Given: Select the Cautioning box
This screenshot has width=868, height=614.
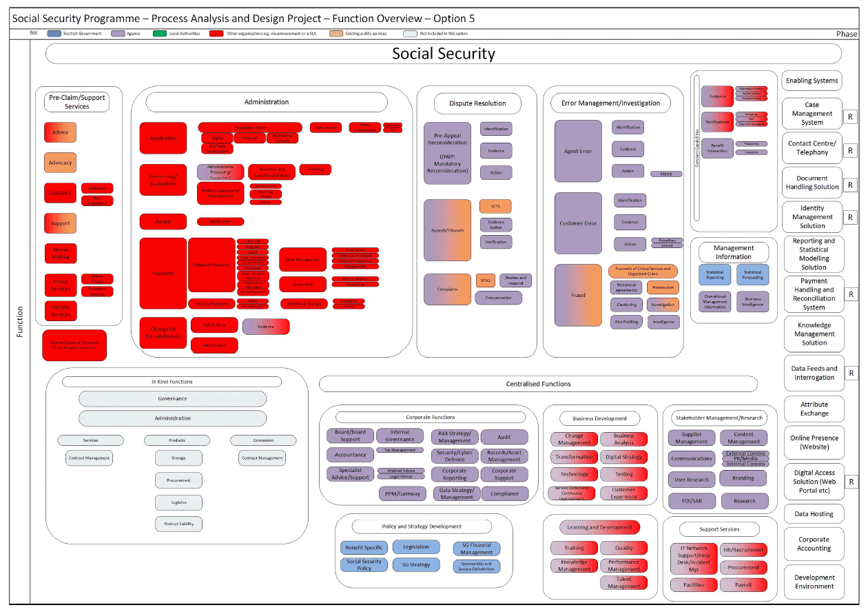Looking at the screenshot, I should [626, 305].
